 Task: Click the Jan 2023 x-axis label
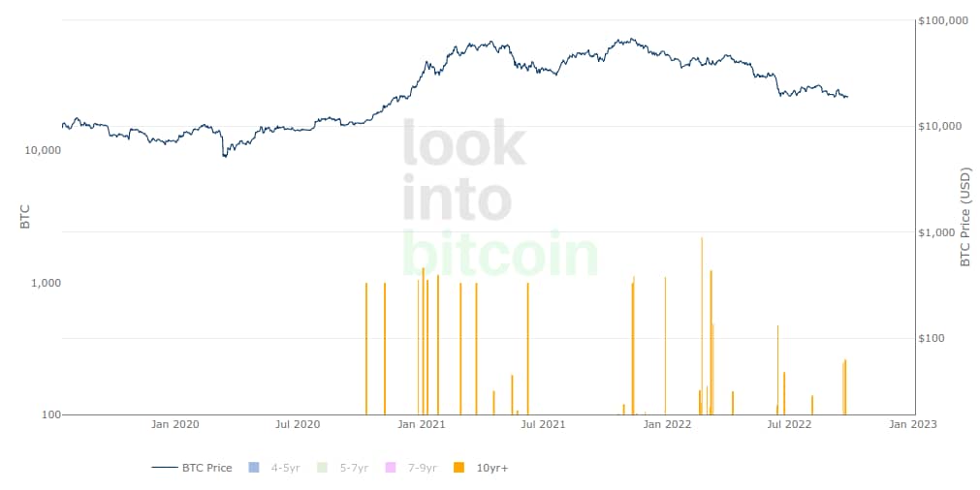912,424
